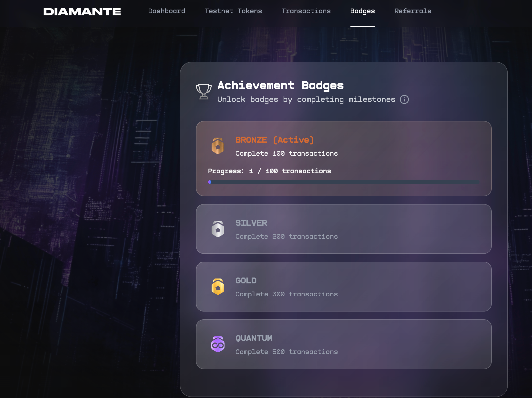Click the trophy icon beside Achievement Badges
This screenshot has height=398, width=532.
click(x=204, y=91)
